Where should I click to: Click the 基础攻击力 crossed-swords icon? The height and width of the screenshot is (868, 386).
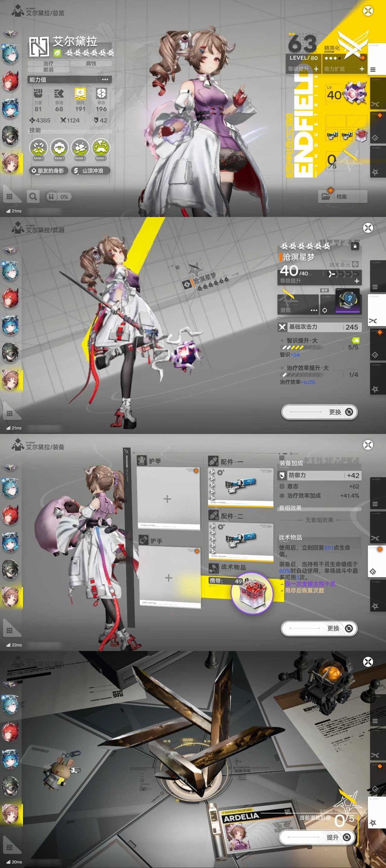point(282,327)
